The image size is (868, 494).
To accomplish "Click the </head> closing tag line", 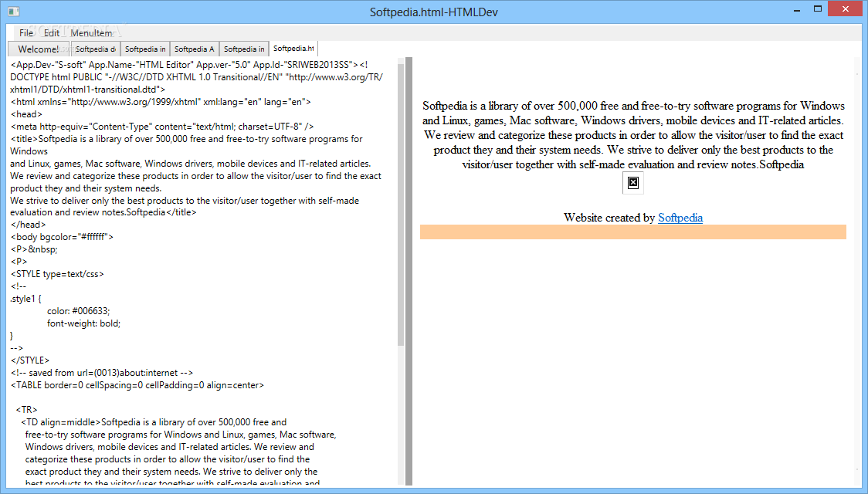I will [29, 225].
